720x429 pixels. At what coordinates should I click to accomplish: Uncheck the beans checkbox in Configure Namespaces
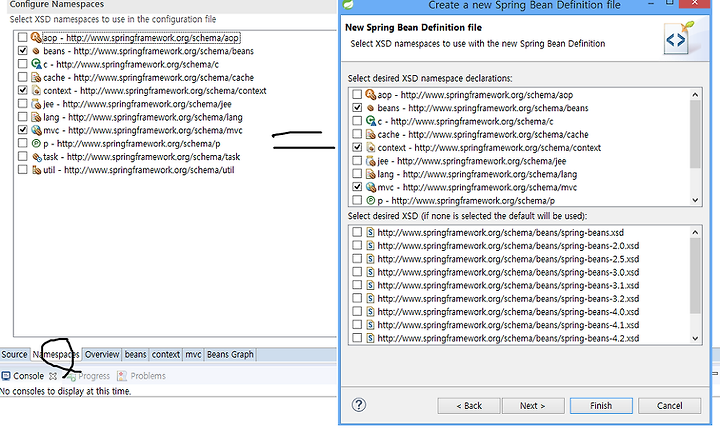tap(22, 51)
